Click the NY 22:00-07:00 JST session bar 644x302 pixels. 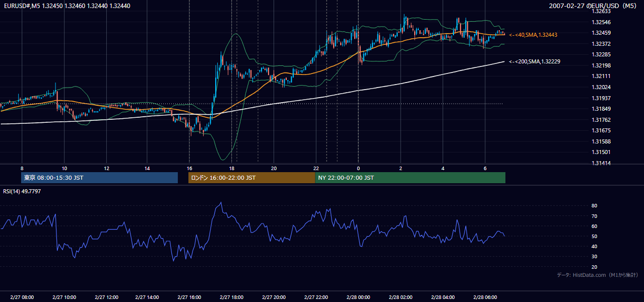[x=410, y=178]
